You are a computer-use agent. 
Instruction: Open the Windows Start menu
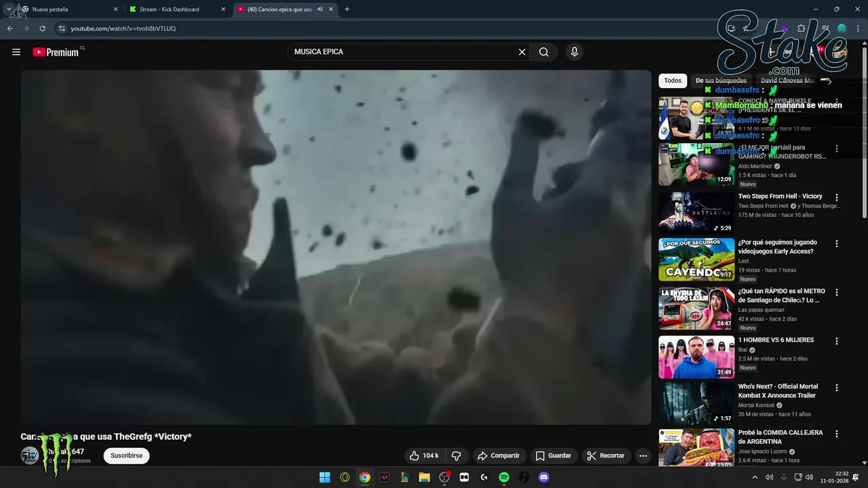click(x=325, y=477)
